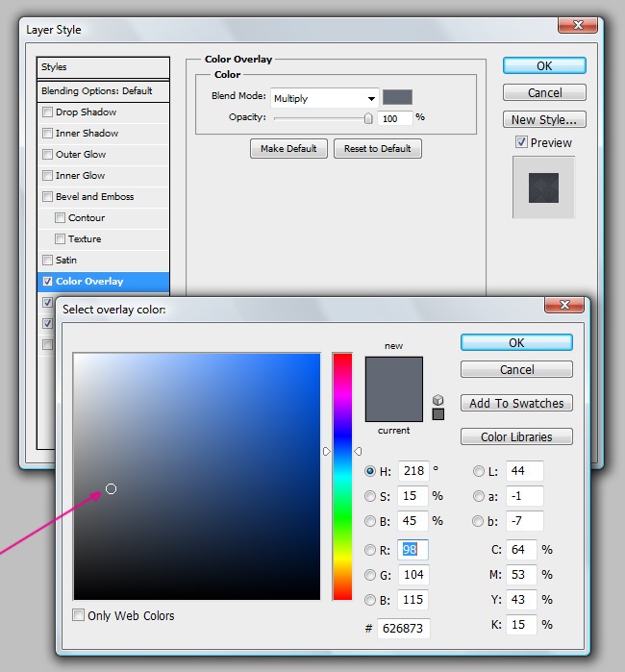Click the R red value field
Viewport: 625px width, 672px height.
(x=413, y=550)
